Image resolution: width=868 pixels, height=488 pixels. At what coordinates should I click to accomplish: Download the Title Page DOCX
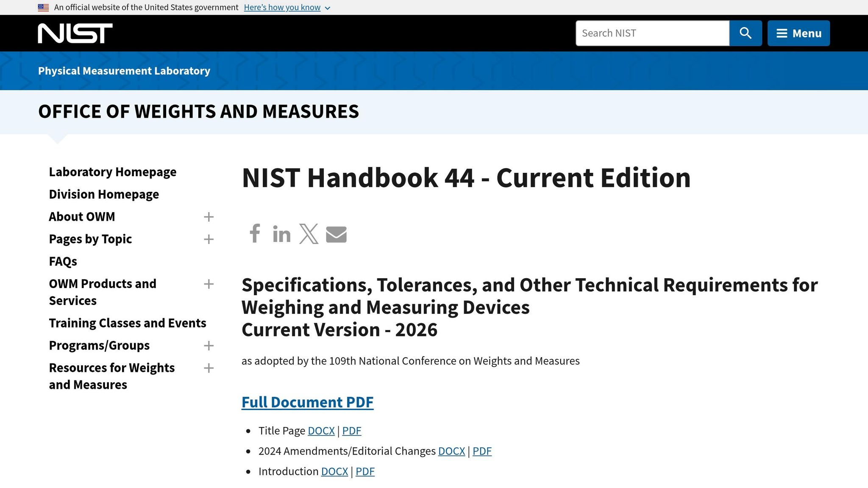[321, 430]
